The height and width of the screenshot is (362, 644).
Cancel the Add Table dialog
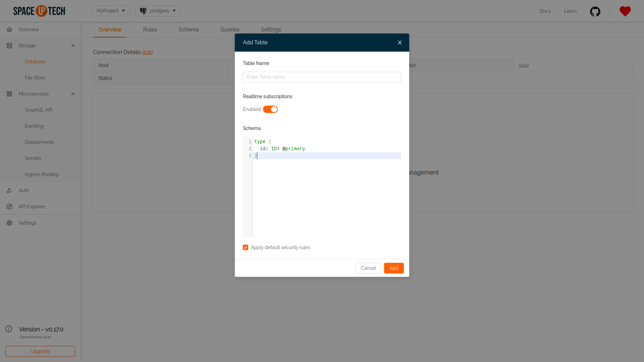pos(368,268)
